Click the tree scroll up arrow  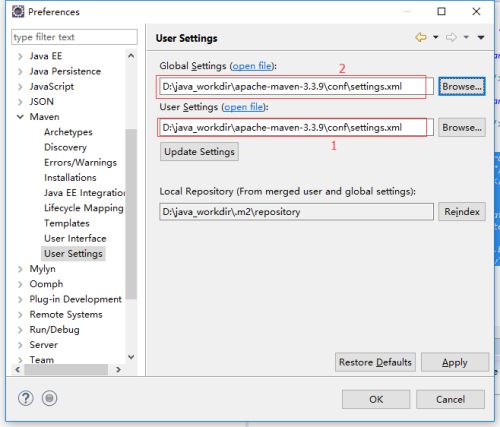tap(131, 56)
